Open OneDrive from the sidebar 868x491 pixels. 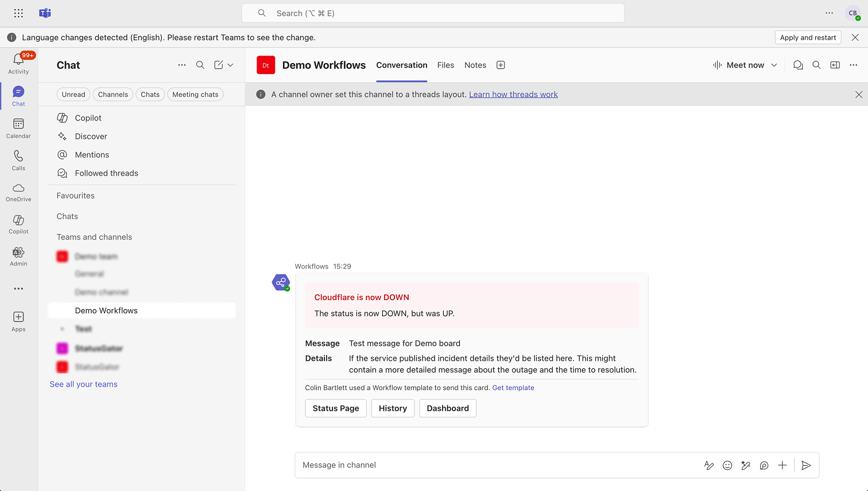(18, 192)
